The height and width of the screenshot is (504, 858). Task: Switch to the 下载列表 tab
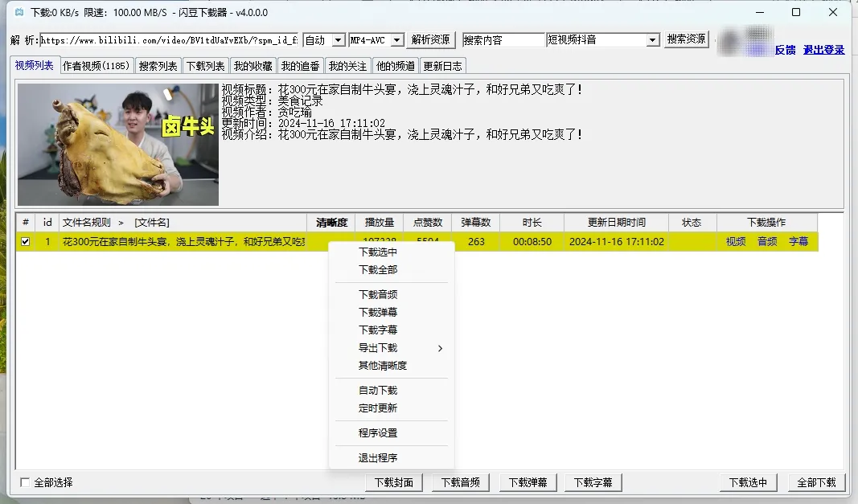[x=205, y=66]
